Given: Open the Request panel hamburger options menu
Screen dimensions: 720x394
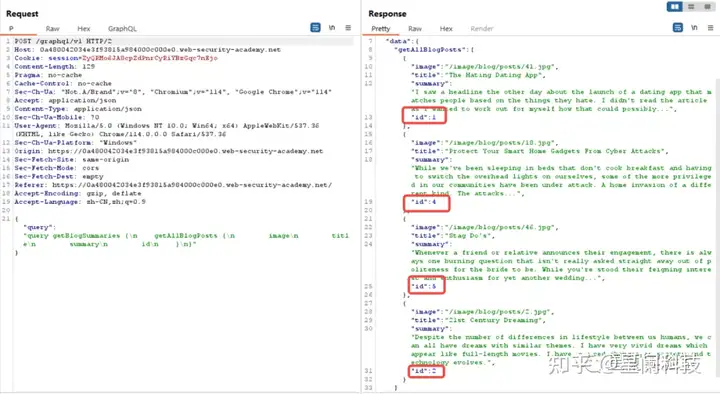Looking at the screenshot, I should click(348, 28).
